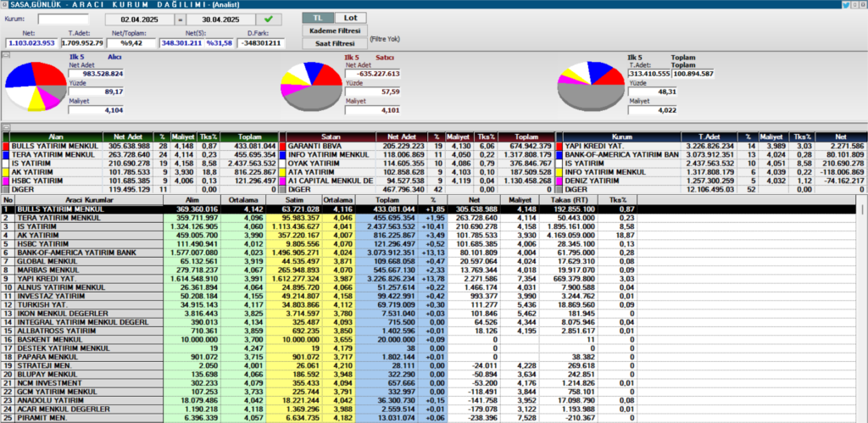Click the Net/Toplam value %9,42
The image size is (868, 423).
[x=131, y=42]
